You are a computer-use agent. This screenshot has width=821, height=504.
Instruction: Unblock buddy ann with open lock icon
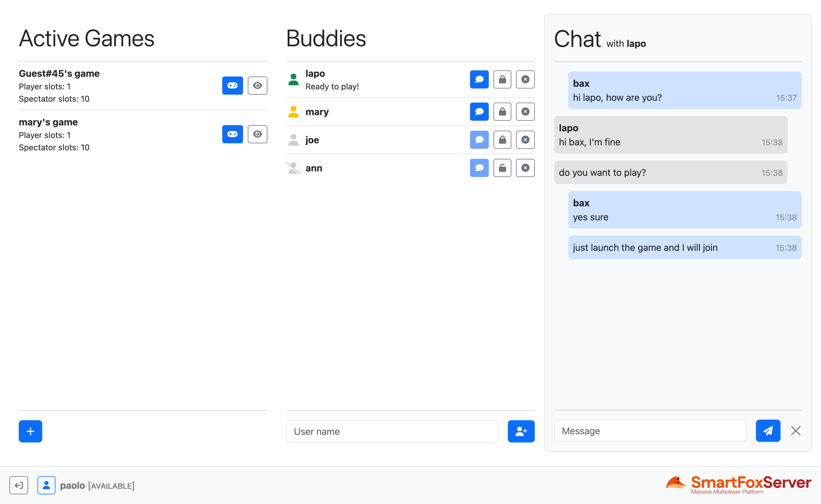pyautogui.click(x=502, y=168)
